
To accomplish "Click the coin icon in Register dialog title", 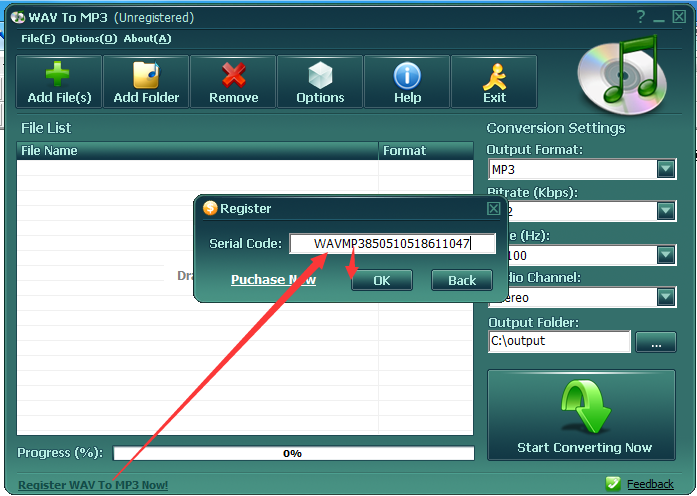I will point(210,208).
